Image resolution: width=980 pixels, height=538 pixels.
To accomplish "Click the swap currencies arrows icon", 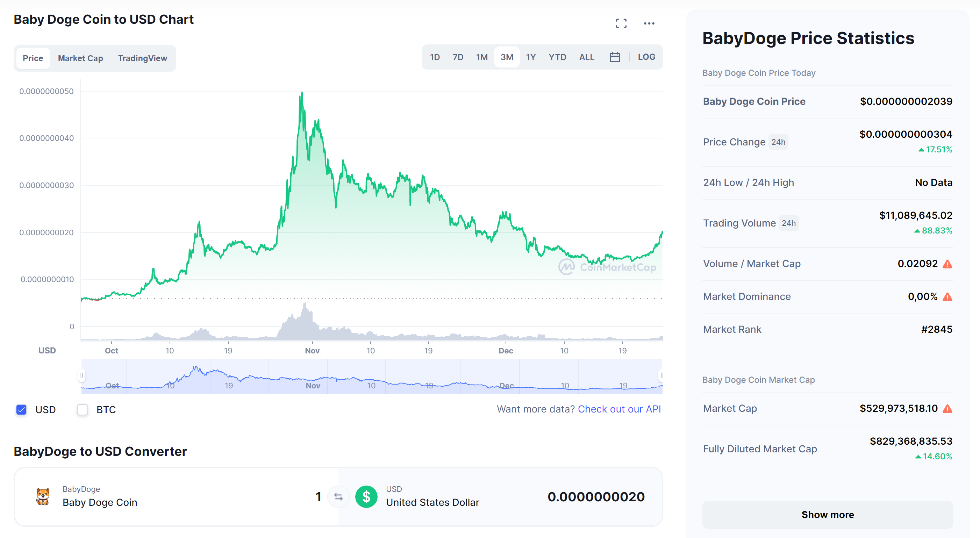I will [x=338, y=496].
